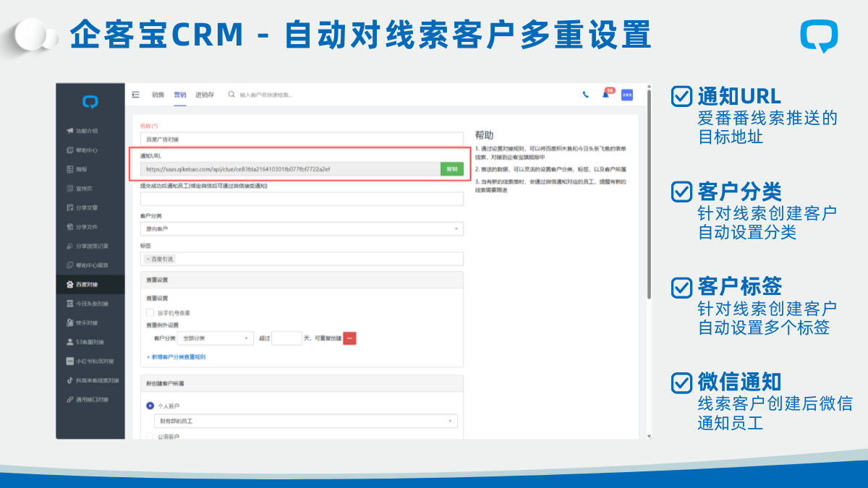Expand the 财务部的员工 dropdown
This screenshot has width=868, height=488.
coord(305,421)
